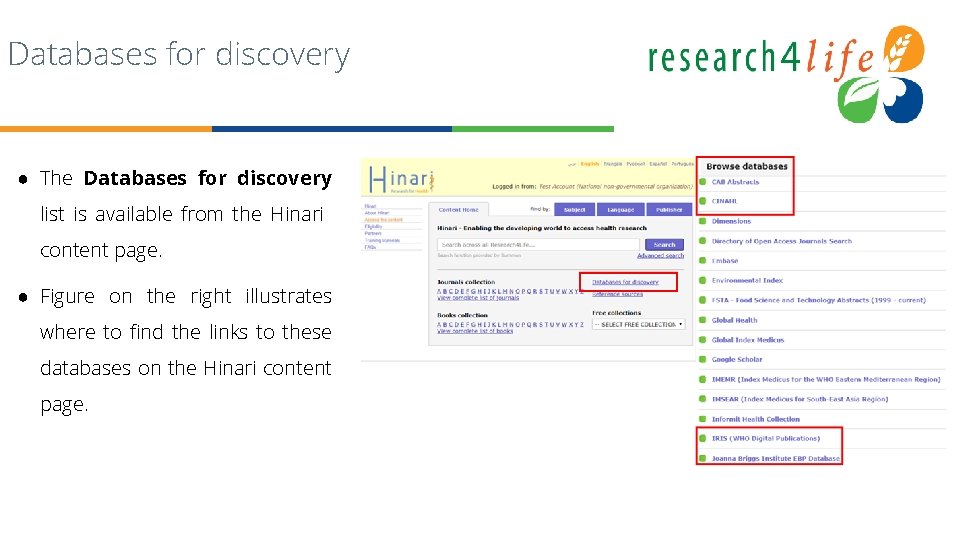This screenshot has width=960, height=540.
Task: Switch page language to English
Action: coord(590,164)
